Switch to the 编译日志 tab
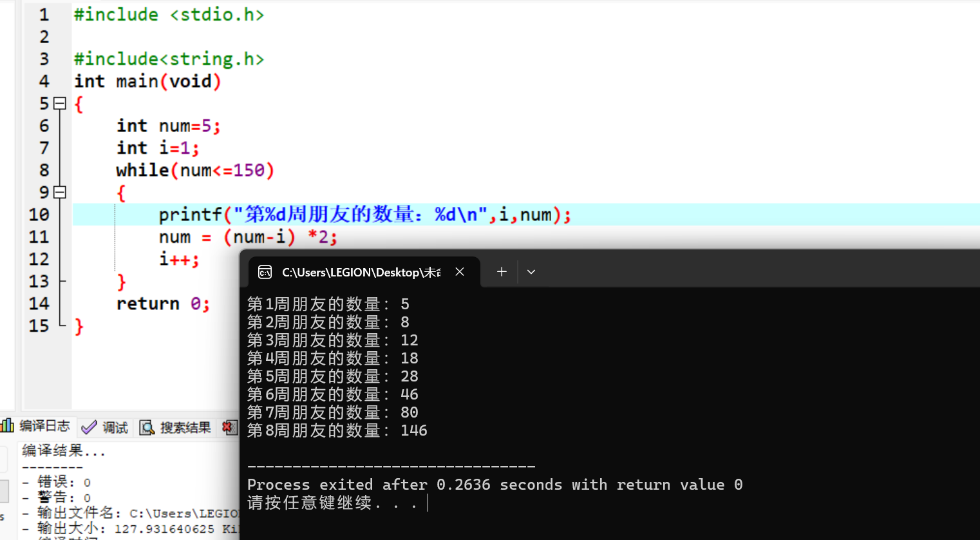980x540 pixels. click(x=36, y=426)
